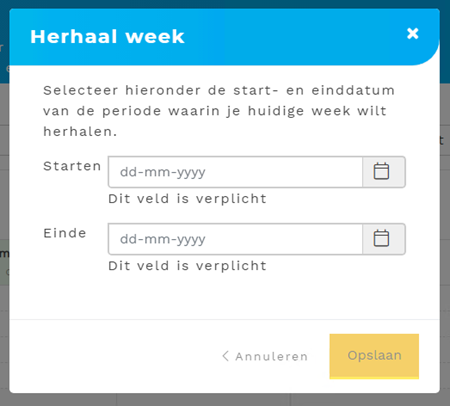Click the validation message under Starten field
Screen dimensions: 450x406
(187, 199)
